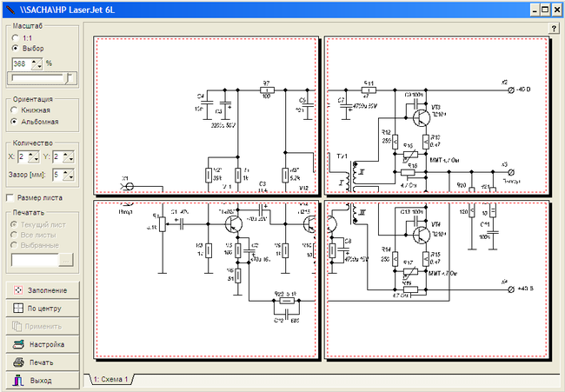
Task: Switch to the 1: Схема 1 tab
Action: pos(109,380)
